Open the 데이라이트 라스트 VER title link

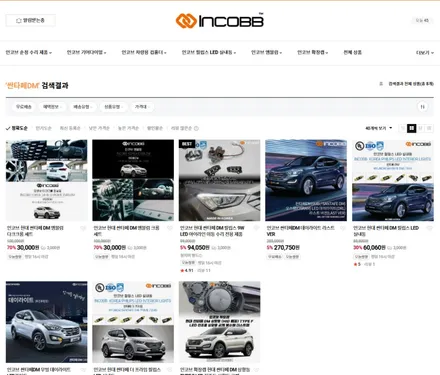(300, 231)
